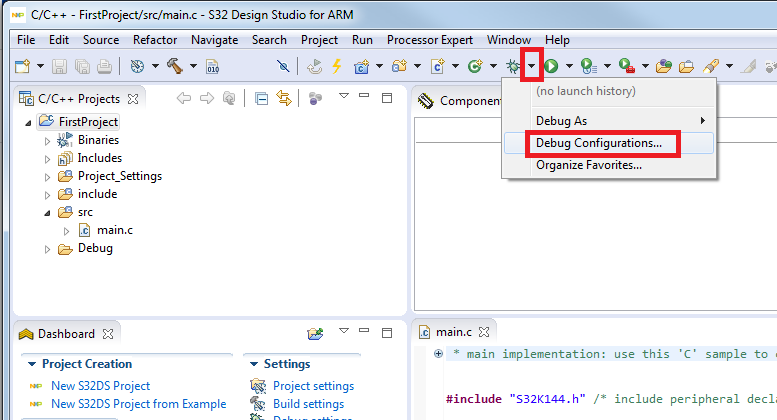
Task: Open Project settings link in Dashboard
Action: coord(314,386)
